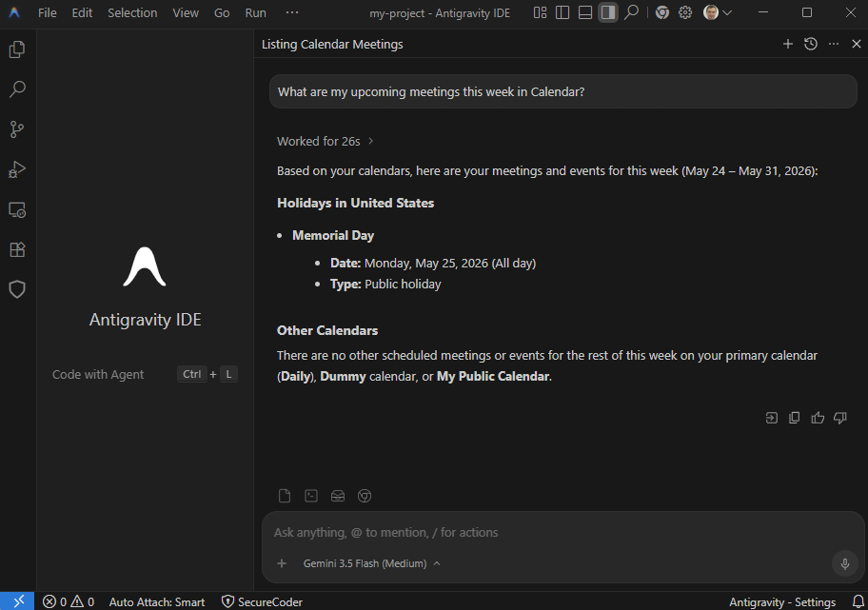Image resolution: width=868 pixels, height=610 pixels.
Task: Focus the Ask anything chat input
Action: [x=562, y=533]
